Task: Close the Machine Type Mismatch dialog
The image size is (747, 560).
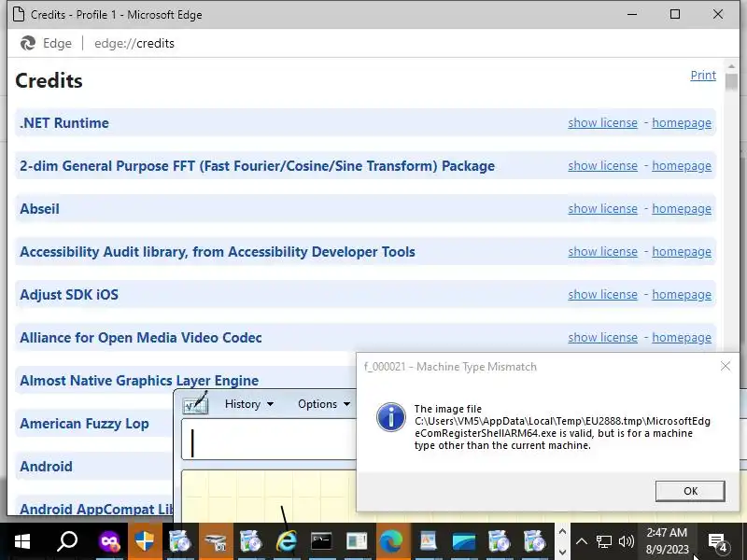Action: pyautogui.click(x=726, y=366)
